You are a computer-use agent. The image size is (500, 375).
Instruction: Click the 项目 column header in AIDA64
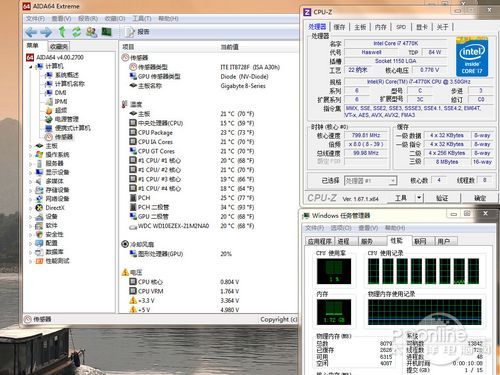[x=128, y=47]
